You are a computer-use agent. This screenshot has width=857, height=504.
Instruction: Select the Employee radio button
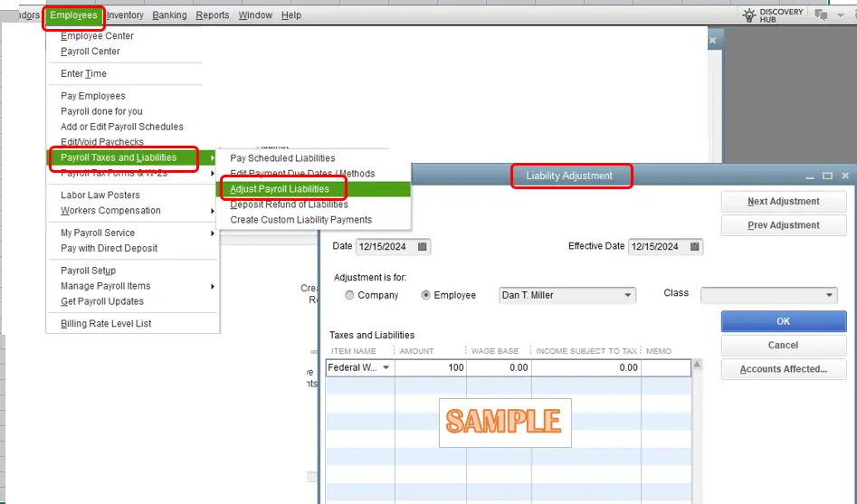tap(426, 296)
